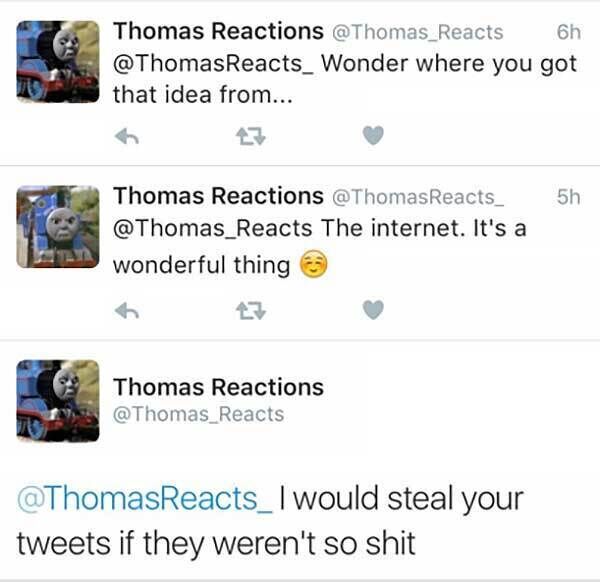Retweet the "Wonder where you got" tweet
Viewport: 600px width, 582px height.
[x=248, y=136]
